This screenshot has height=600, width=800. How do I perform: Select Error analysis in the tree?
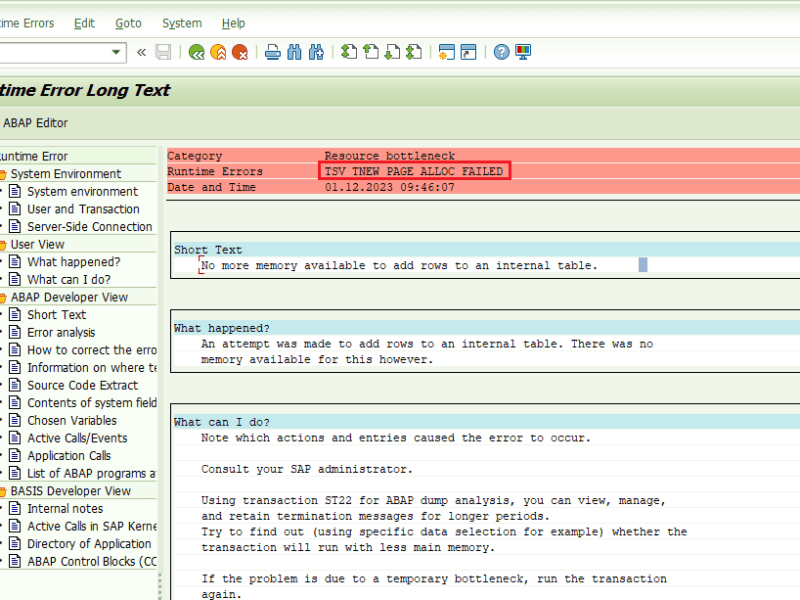[61, 332]
